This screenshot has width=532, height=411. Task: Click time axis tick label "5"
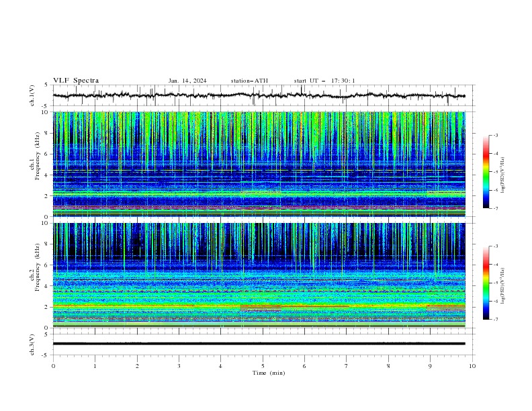pyautogui.click(x=263, y=366)
